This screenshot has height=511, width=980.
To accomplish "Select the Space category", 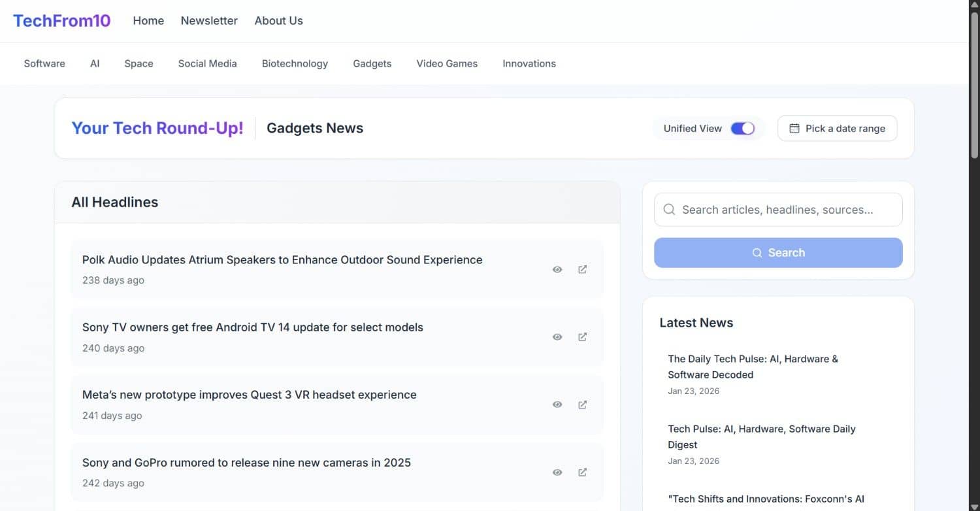I will 139,63.
